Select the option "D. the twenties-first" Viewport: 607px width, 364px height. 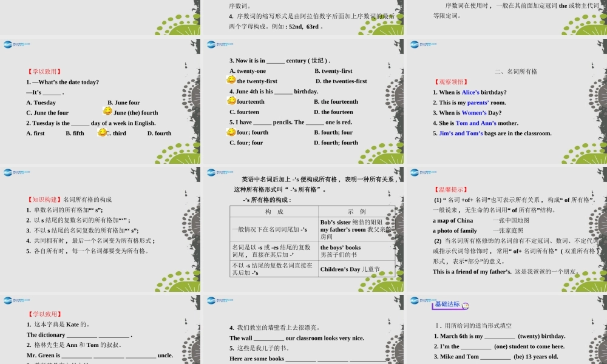click(341, 81)
